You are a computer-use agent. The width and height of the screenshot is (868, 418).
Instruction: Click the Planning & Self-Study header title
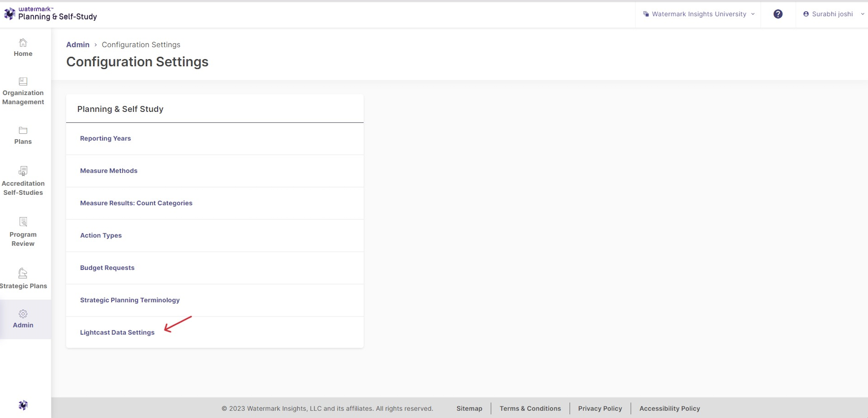[x=58, y=17]
